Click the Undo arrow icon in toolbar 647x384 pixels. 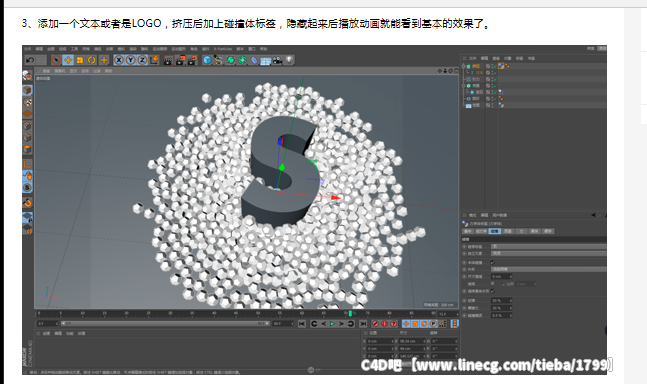pyautogui.click(x=30, y=60)
